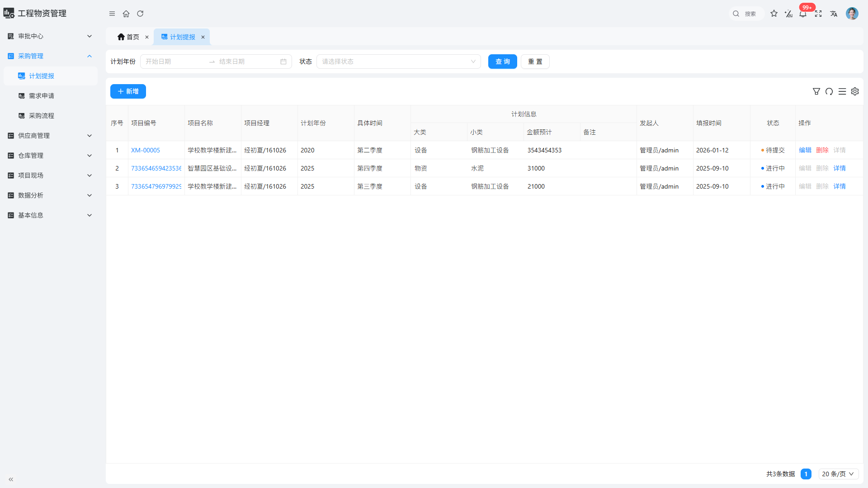This screenshot has width=868, height=488.
Task: Open table column settings gear icon
Action: pos(855,91)
